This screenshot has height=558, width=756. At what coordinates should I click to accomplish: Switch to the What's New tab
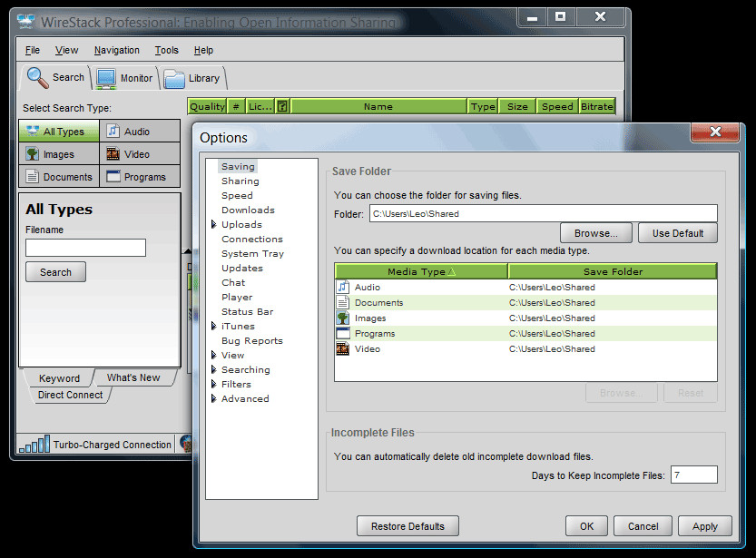133,377
